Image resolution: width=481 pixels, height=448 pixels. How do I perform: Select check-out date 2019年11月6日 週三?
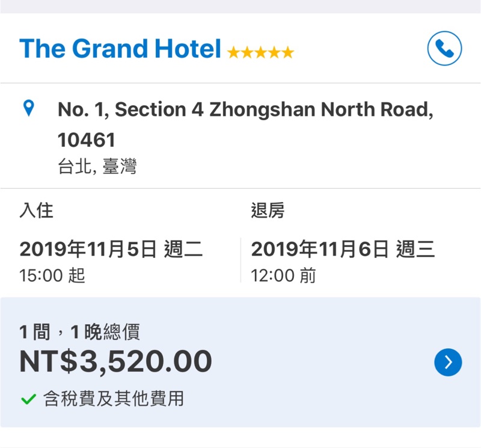[343, 249]
